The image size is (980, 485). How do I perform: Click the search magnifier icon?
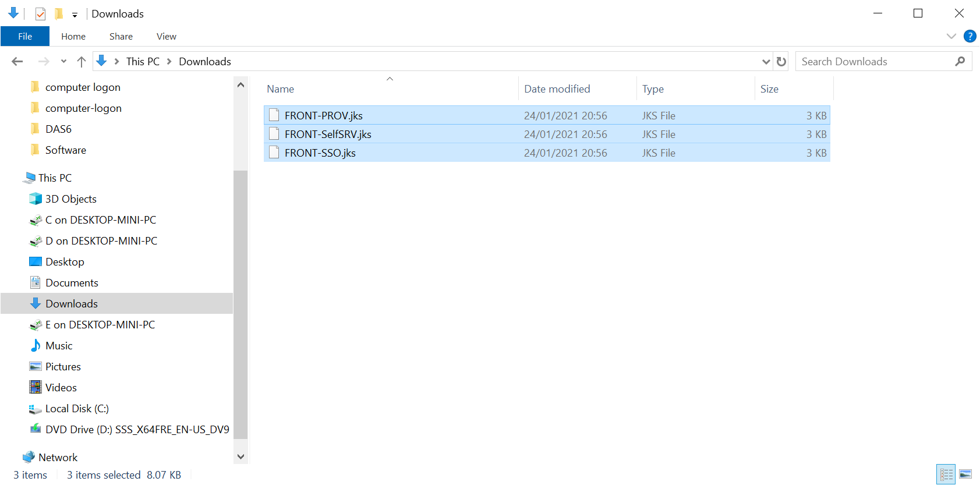(960, 61)
